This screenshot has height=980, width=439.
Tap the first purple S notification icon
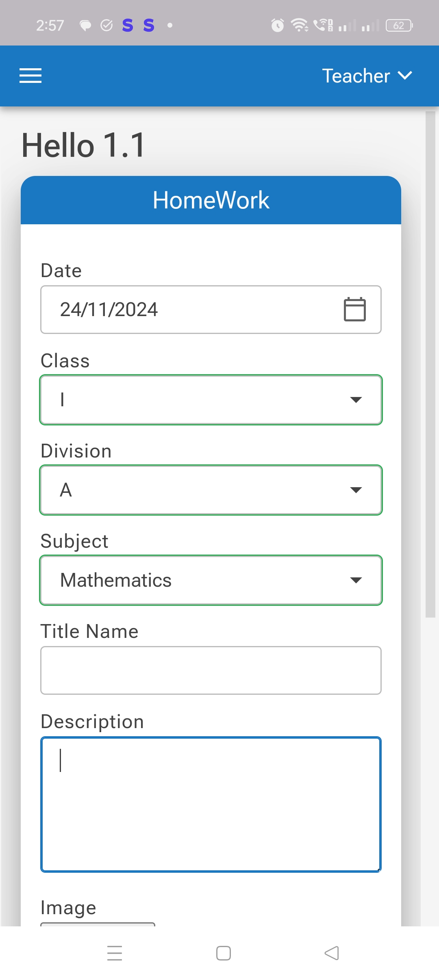(128, 26)
